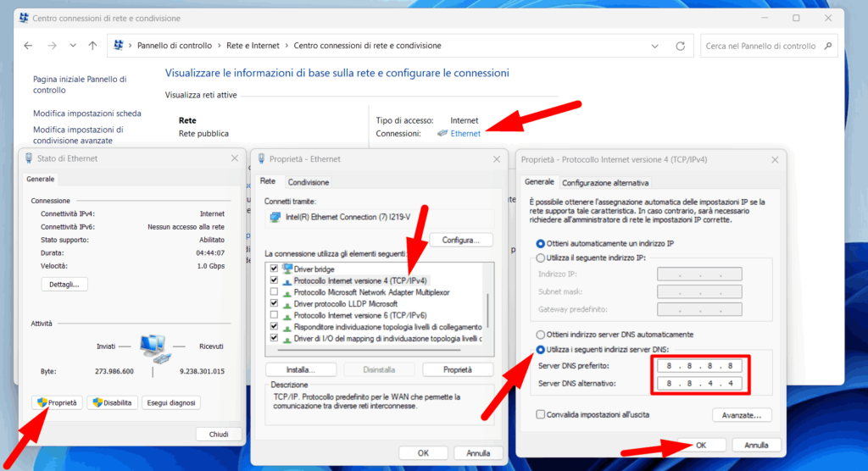
Task: Enable Protocollo Microsoft Network Adapter Multiplexor checkbox
Action: (x=274, y=291)
